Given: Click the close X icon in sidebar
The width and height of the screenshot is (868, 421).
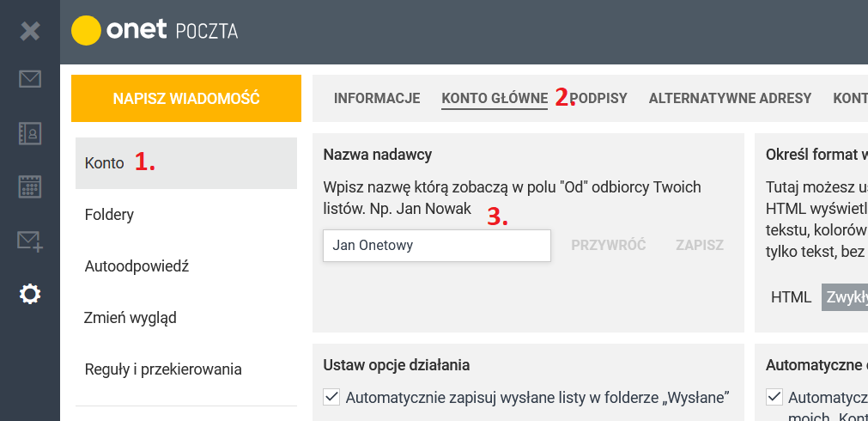Looking at the screenshot, I should (x=30, y=30).
